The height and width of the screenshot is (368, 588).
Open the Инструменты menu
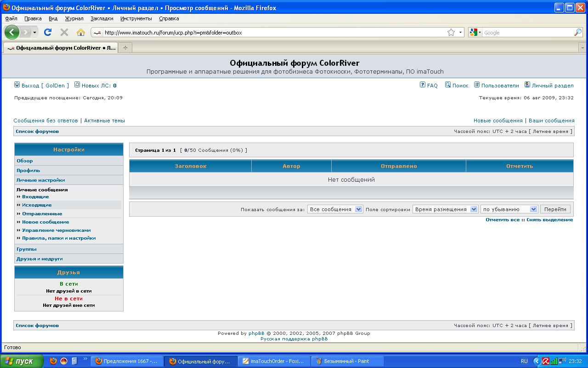point(136,18)
